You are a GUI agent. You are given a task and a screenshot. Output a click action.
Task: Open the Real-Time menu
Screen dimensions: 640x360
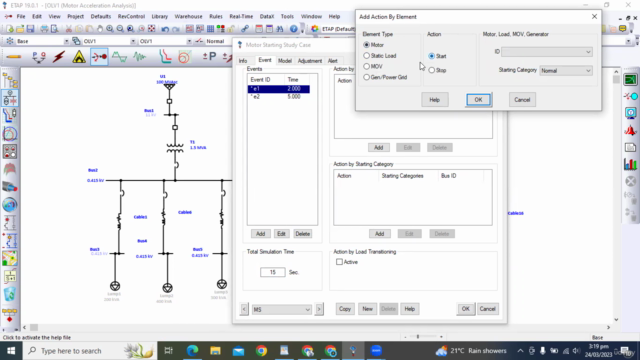[x=241, y=16]
